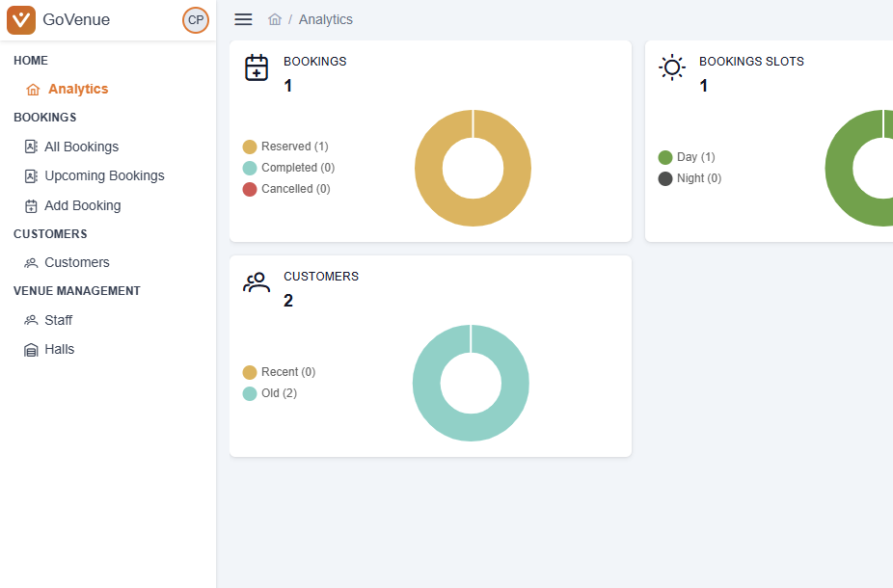Open Upcoming Bookings page
This screenshot has height=588, width=893.
[x=104, y=175]
